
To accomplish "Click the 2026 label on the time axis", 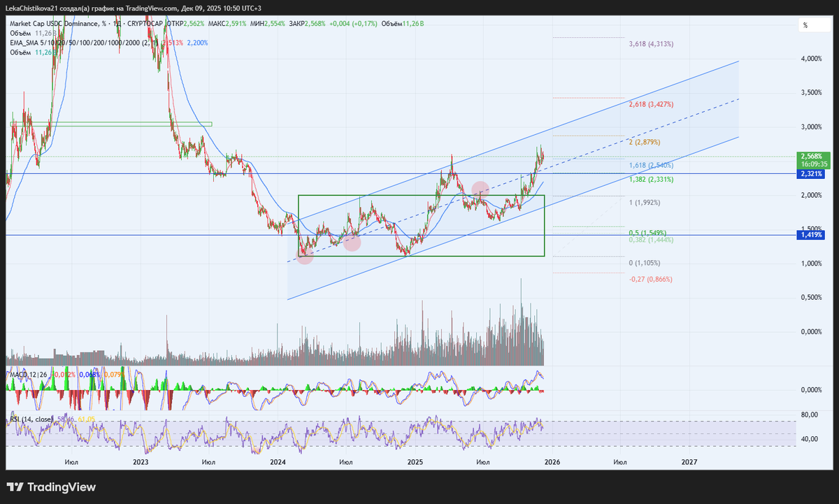I will (552, 462).
